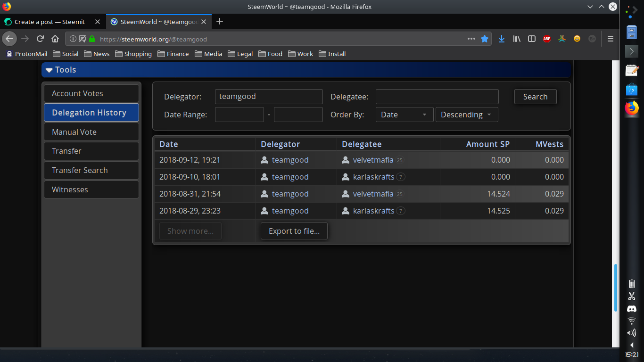The height and width of the screenshot is (362, 644).
Task: Click the Date Range end field
Action: click(298, 115)
